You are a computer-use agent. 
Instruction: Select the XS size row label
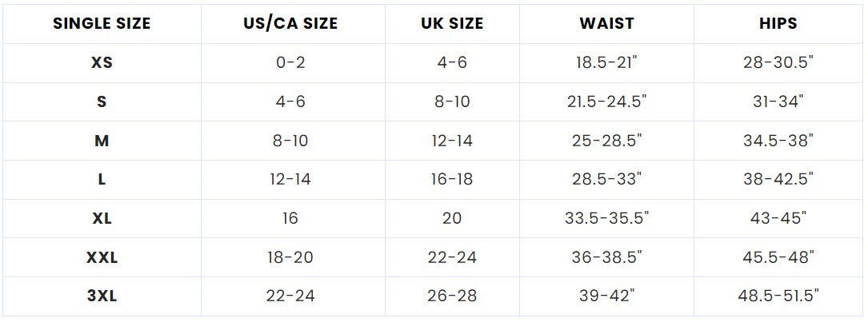click(x=102, y=62)
